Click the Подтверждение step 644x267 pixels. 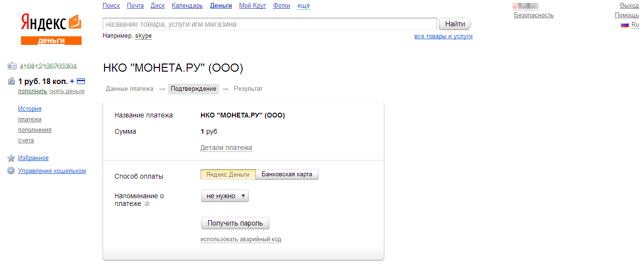tap(193, 89)
